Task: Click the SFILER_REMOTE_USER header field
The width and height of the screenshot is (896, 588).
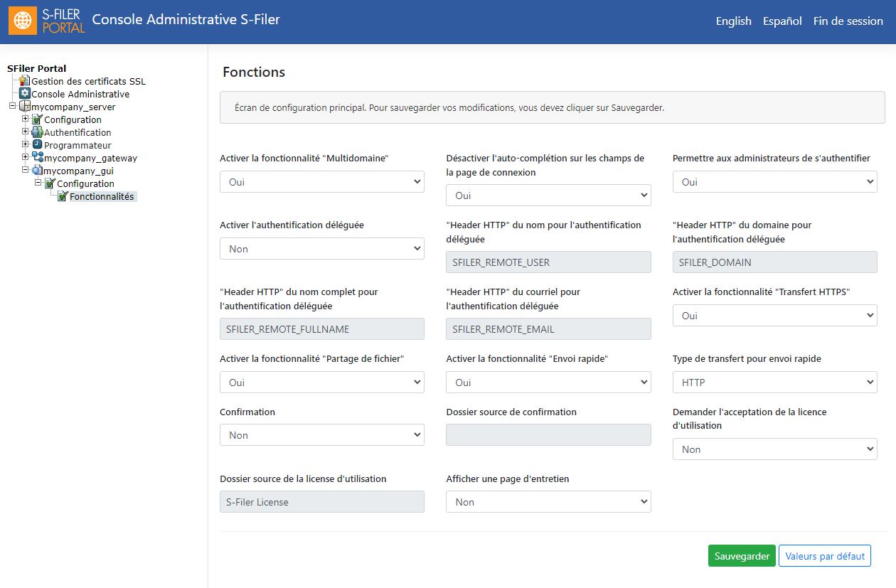Action: coord(548,262)
